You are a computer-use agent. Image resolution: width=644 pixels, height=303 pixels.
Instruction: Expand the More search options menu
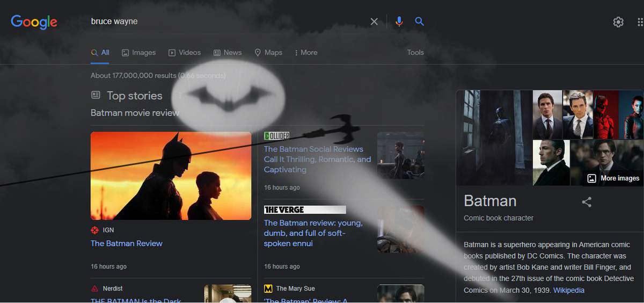(x=306, y=53)
